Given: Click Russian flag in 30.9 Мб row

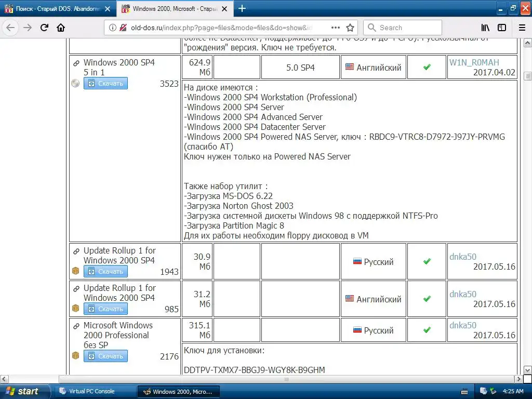Looking at the screenshot, I should click(x=357, y=261).
